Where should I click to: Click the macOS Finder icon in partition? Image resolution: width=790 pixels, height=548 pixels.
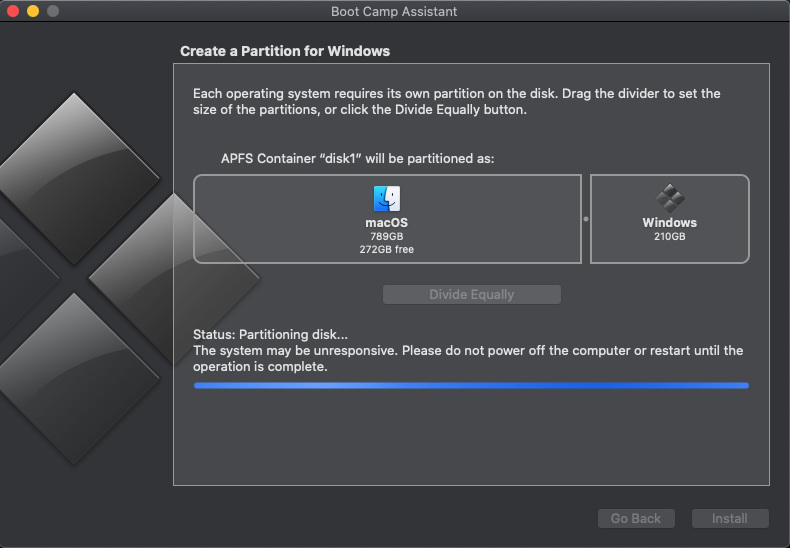(386, 198)
